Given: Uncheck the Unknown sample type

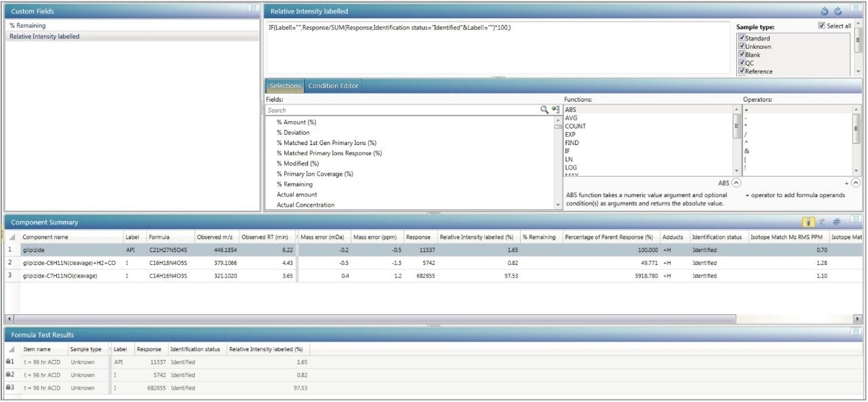Looking at the screenshot, I should (x=742, y=46).
